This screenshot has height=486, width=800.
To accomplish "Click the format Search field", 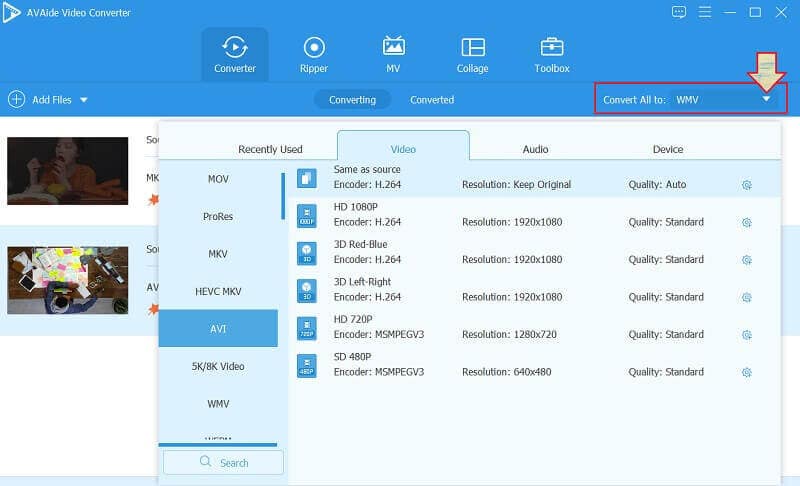I will [223, 463].
